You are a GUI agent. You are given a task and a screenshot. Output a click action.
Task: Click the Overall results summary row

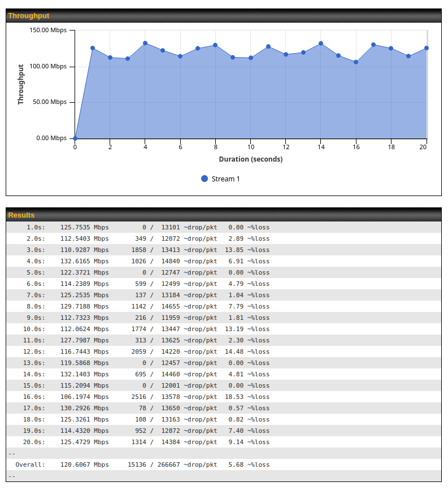pyautogui.click(x=224, y=464)
